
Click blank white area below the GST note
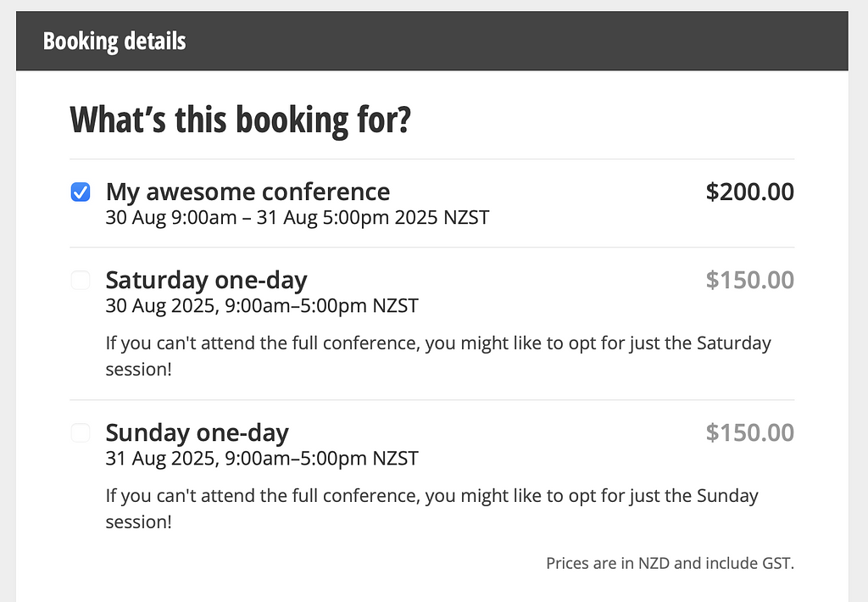point(424,587)
